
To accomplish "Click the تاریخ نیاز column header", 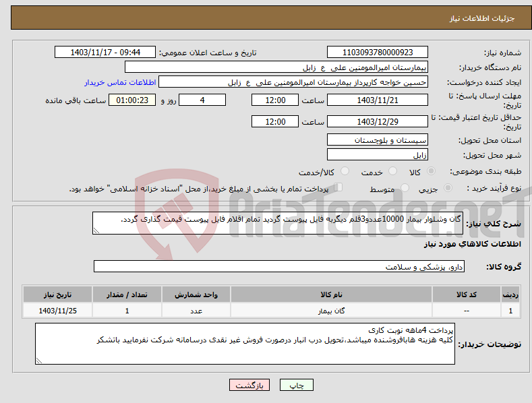I will (x=57, y=294).
